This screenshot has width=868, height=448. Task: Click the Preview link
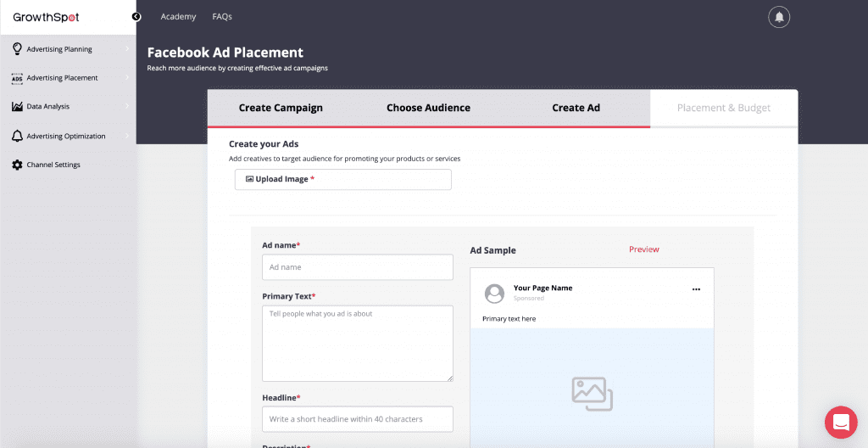[x=644, y=249]
